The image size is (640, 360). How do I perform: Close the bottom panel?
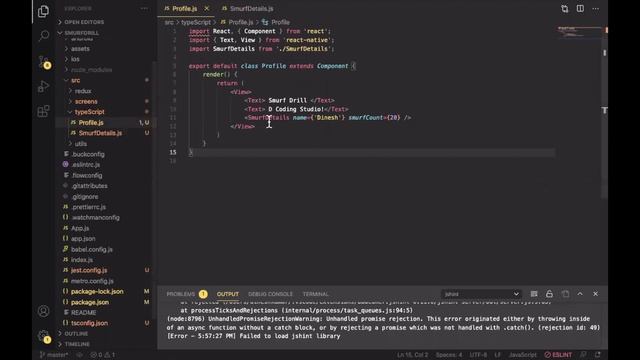coord(596,294)
